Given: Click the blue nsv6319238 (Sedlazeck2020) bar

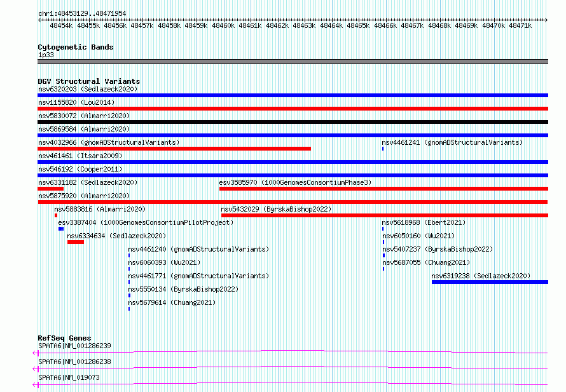Looking at the screenshot, I should [x=490, y=282].
